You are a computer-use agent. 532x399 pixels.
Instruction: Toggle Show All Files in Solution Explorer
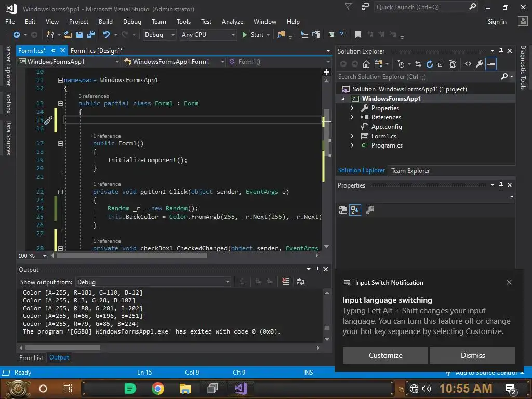point(453,64)
